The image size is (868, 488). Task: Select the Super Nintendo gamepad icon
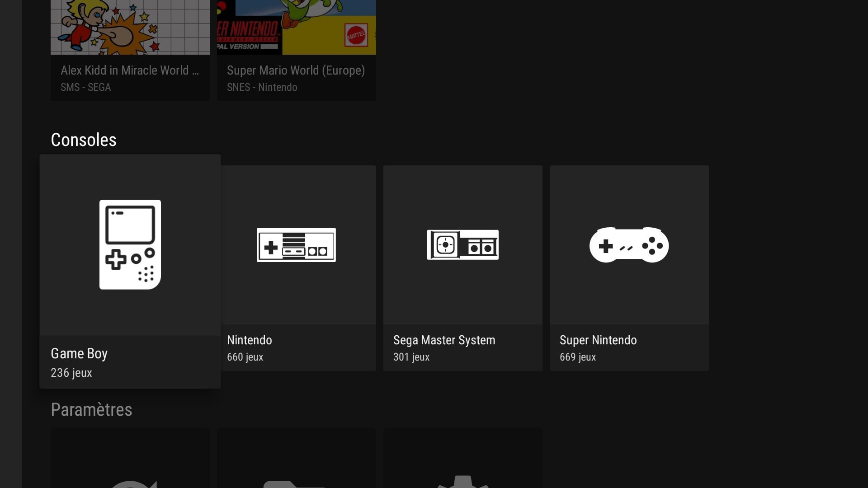629,245
